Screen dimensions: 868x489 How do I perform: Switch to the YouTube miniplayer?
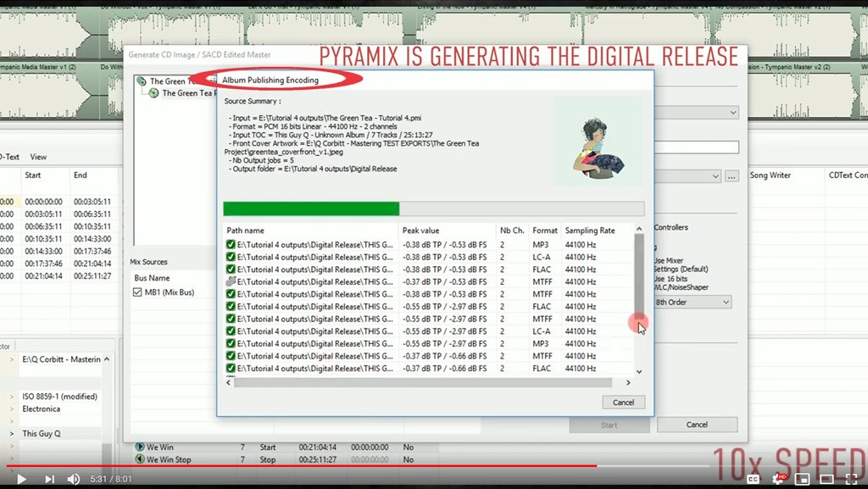click(x=802, y=479)
